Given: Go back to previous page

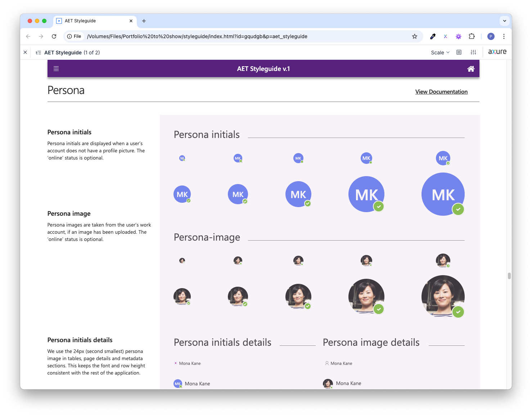Looking at the screenshot, I should tap(28, 36).
